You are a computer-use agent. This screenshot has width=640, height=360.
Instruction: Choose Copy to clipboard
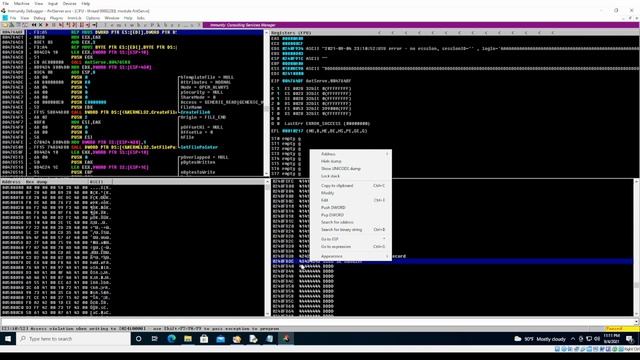[351, 186]
